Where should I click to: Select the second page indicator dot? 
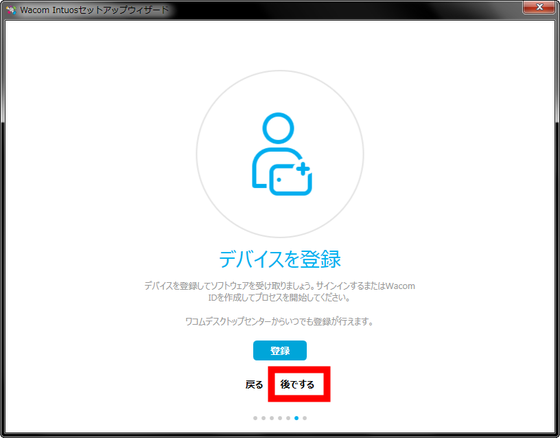(263, 418)
